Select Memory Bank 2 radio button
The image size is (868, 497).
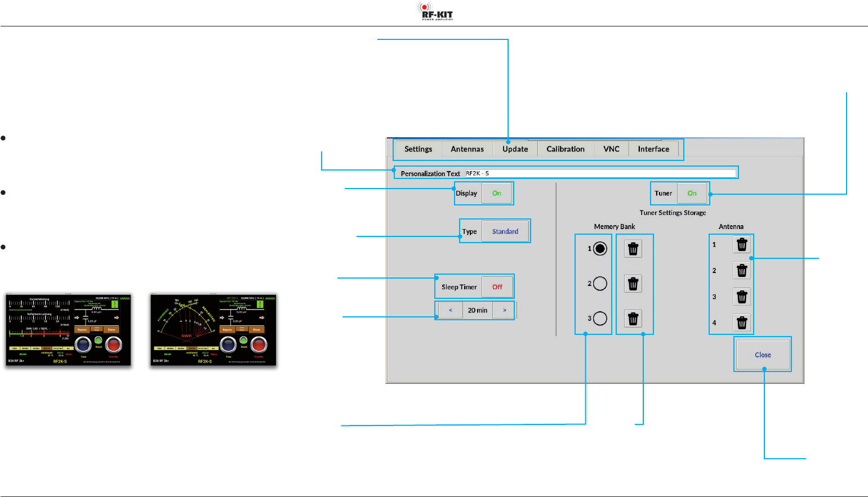click(600, 284)
